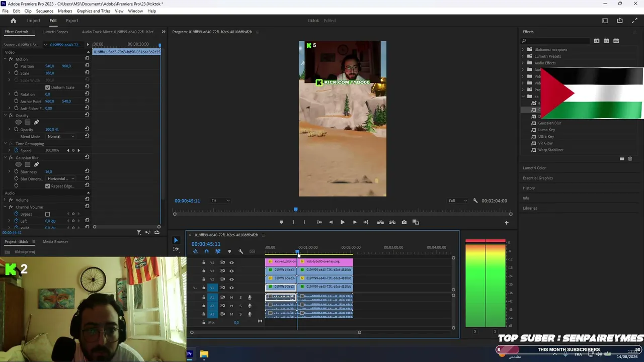This screenshot has height=362, width=644.
Task: Select the Track Select Forward tool
Action: coord(176,249)
